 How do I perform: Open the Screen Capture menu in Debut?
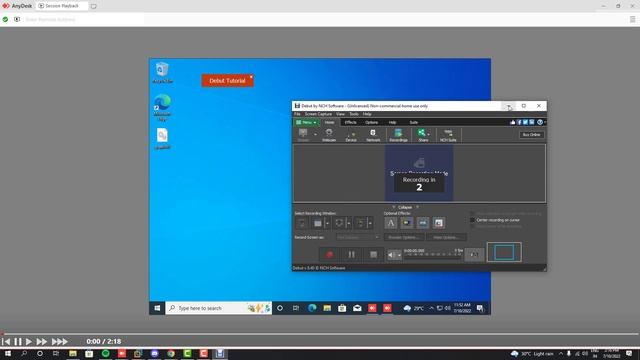tap(318, 114)
